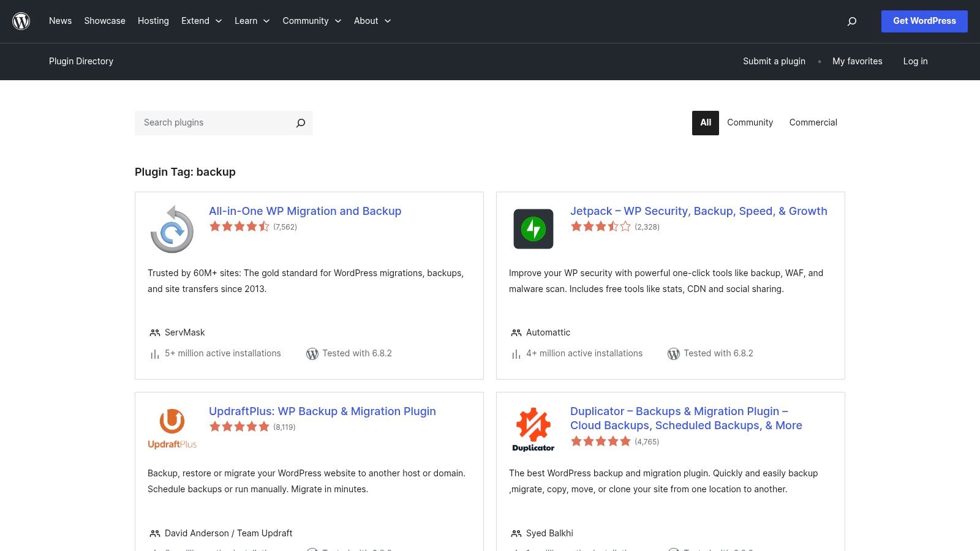The height and width of the screenshot is (551, 980).
Task: Go to My favorites
Action: point(858,61)
